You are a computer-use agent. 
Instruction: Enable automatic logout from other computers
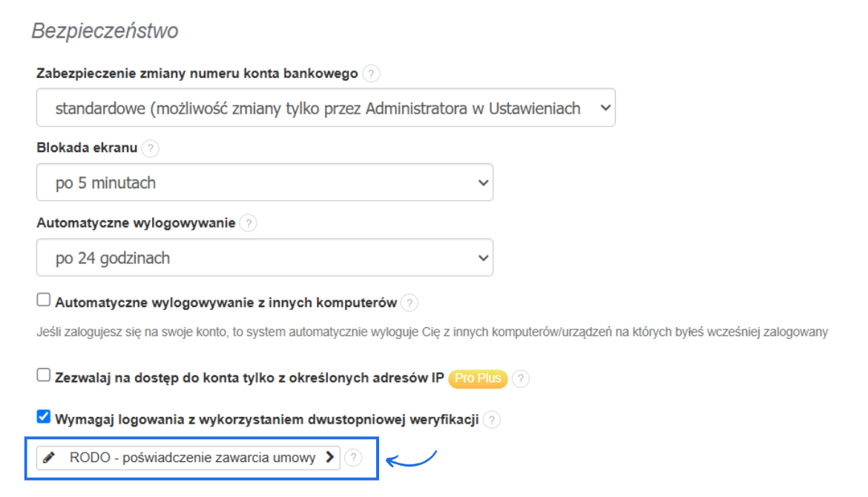click(x=43, y=299)
